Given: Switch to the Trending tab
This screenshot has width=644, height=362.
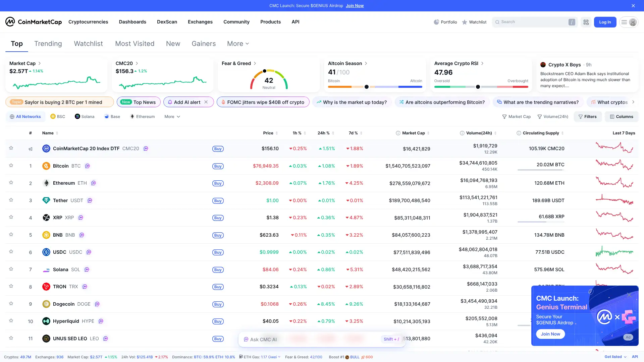Looking at the screenshot, I should 48,44.
